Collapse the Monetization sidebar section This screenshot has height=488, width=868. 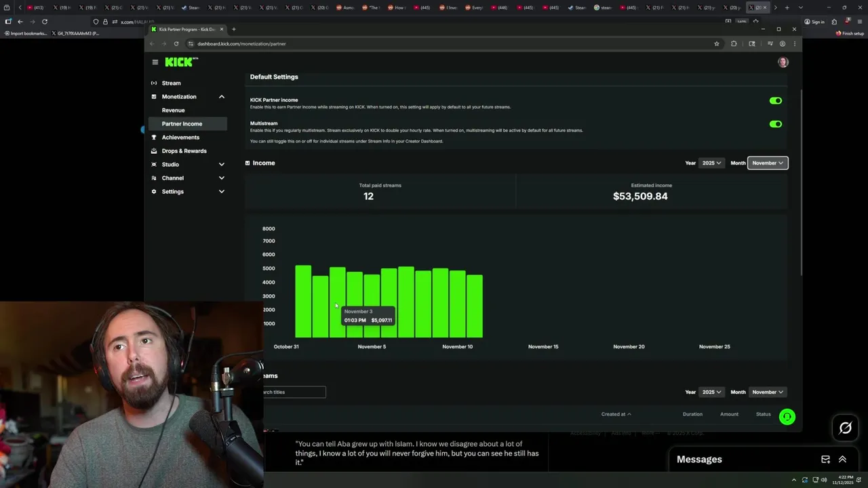coord(221,97)
